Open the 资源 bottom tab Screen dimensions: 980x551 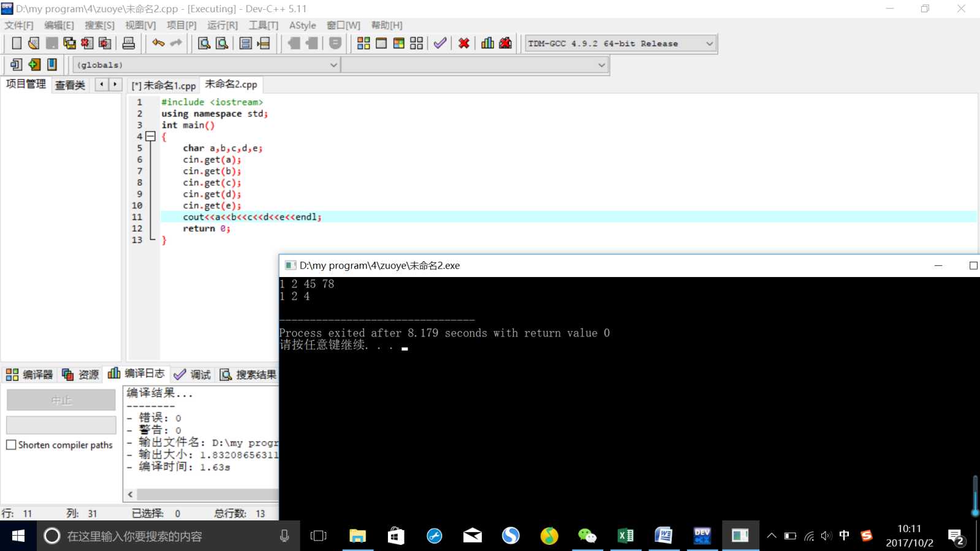coord(80,374)
